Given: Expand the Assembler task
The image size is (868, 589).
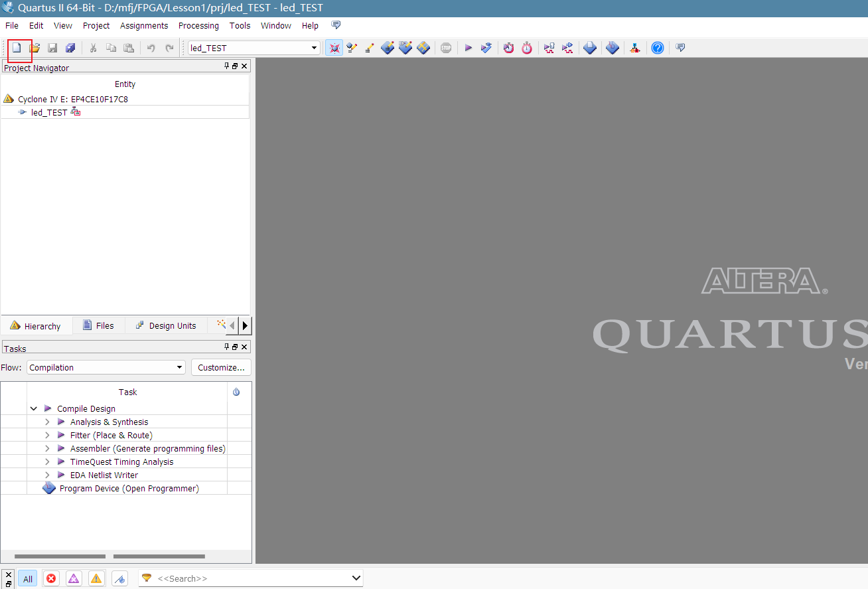Looking at the screenshot, I should pyautogui.click(x=47, y=448).
